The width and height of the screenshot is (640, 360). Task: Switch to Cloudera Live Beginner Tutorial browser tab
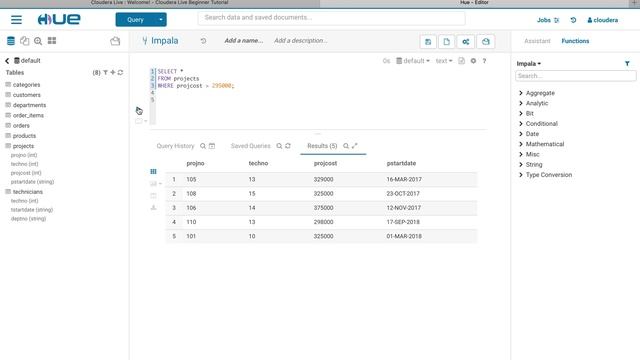click(x=160, y=3)
